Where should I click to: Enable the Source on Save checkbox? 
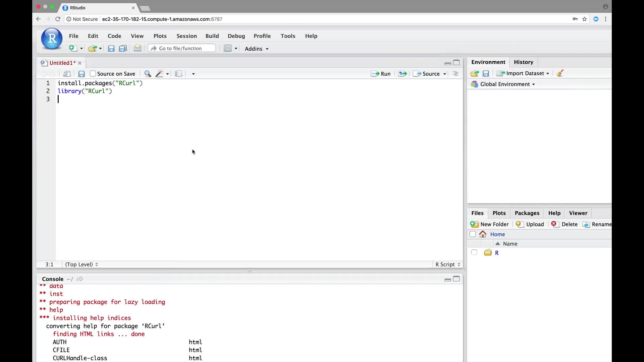(93, 74)
